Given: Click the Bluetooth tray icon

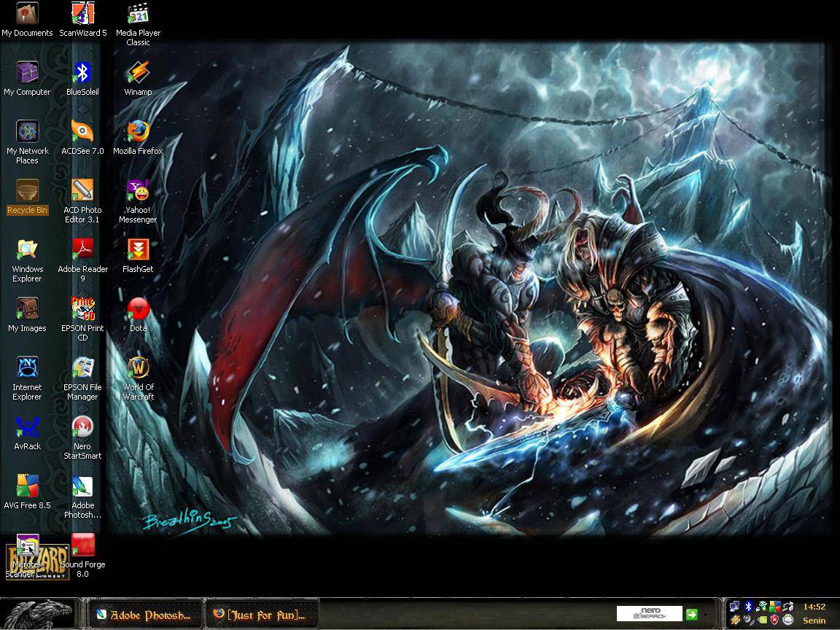Looking at the screenshot, I should pos(748,607).
